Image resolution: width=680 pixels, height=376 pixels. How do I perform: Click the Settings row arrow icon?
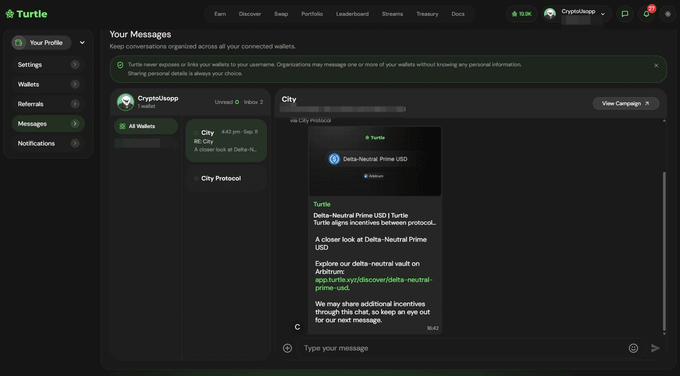click(75, 65)
